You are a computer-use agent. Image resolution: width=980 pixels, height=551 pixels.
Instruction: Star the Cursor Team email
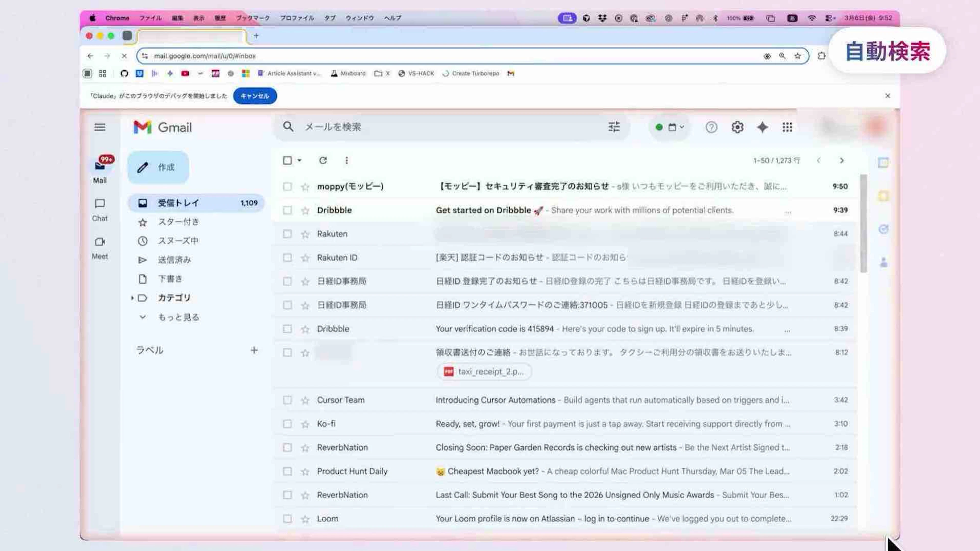(305, 400)
